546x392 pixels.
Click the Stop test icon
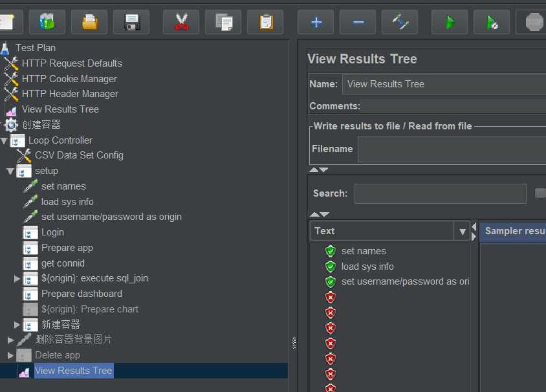[533, 22]
